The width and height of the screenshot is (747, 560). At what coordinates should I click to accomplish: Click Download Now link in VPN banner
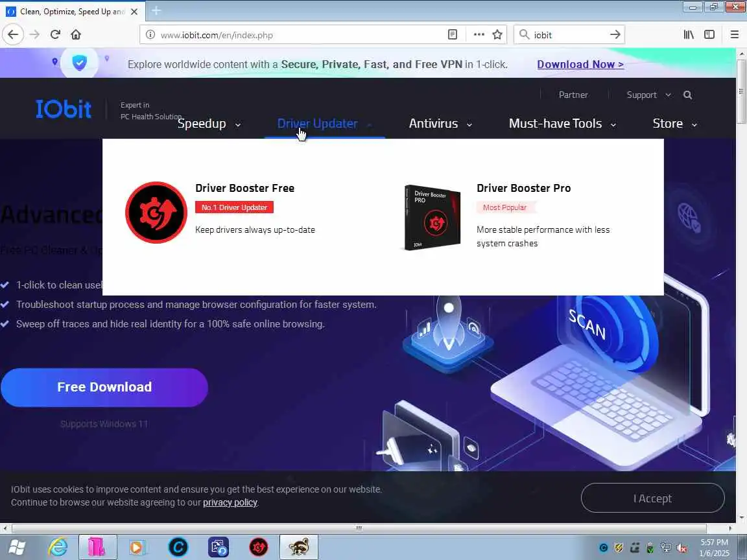point(580,64)
